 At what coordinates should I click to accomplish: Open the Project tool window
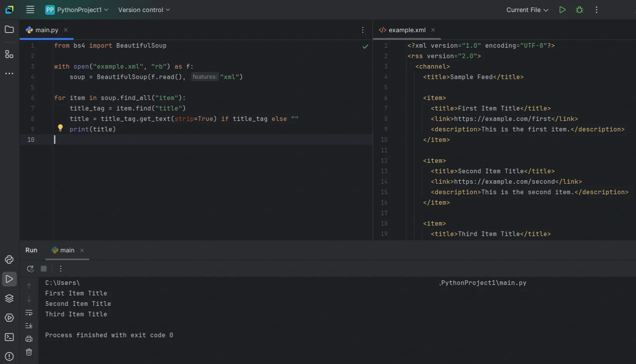pyautogui.click(x=9, y=29)
